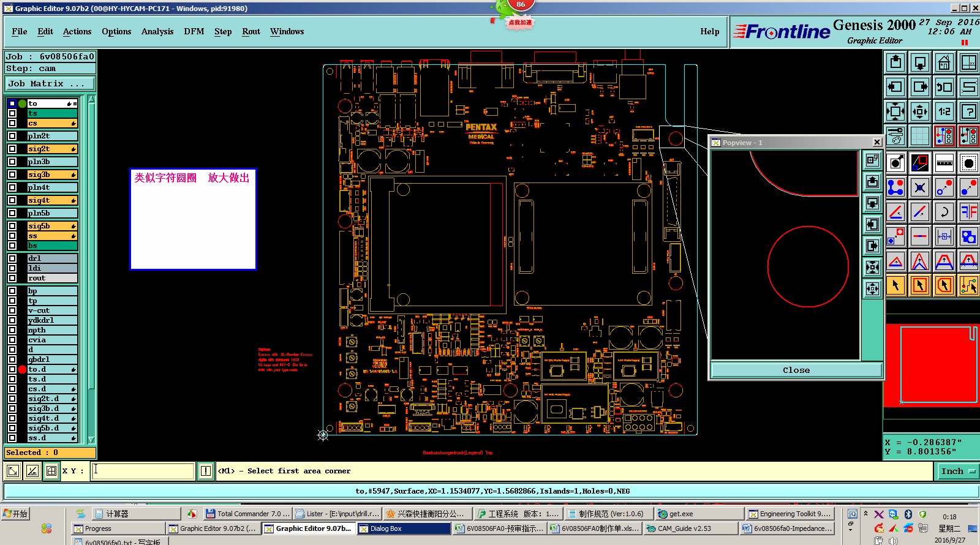
Task: Click the question mark help icon
Action: [x=969, y=111]
